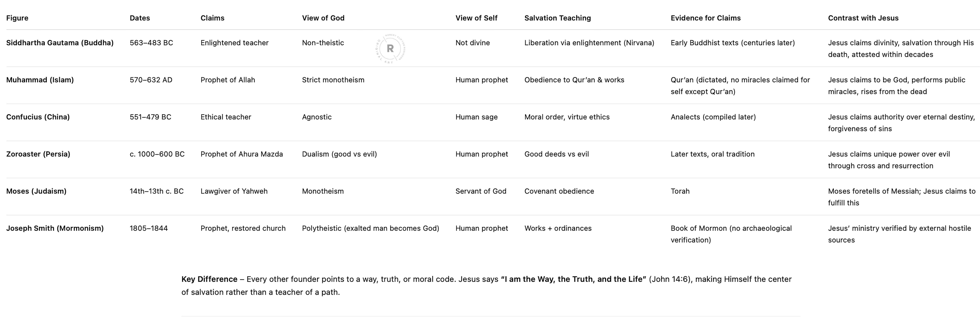Click the Salvation Teaching column header
The width and height of the screenshot is (980, 317).
[557, 18]
